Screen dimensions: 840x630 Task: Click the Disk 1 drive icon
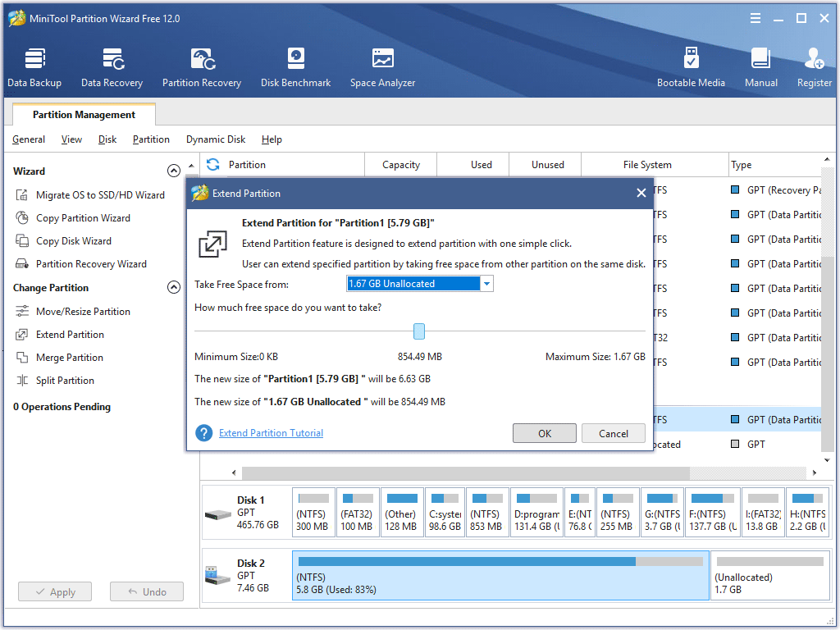(217, 515)
